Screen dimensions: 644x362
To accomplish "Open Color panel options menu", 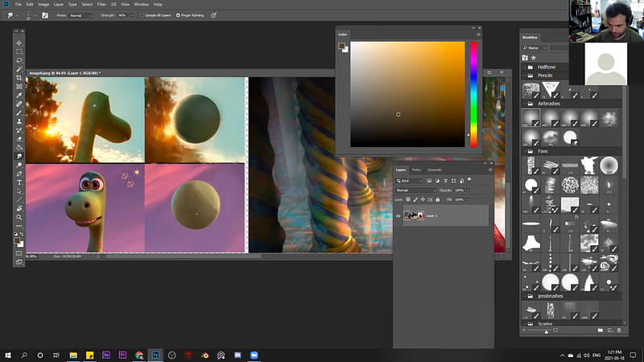I will [x=478, y=35].
